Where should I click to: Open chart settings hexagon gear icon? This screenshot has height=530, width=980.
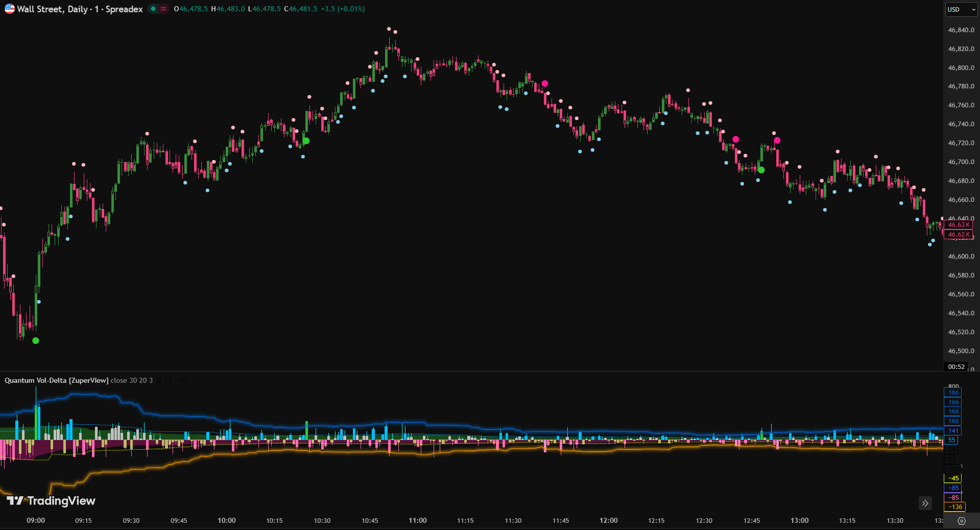coord(962,521)
